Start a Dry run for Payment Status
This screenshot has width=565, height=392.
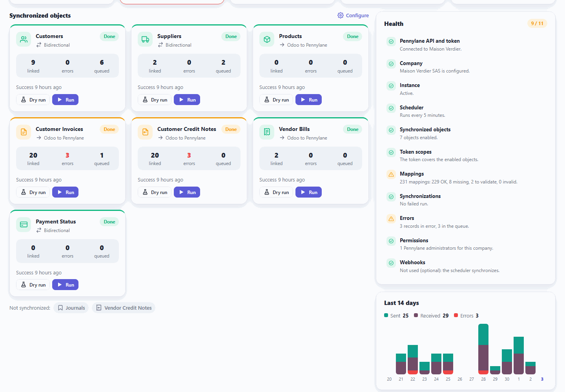pyautogui.click(x=33, y=285)
